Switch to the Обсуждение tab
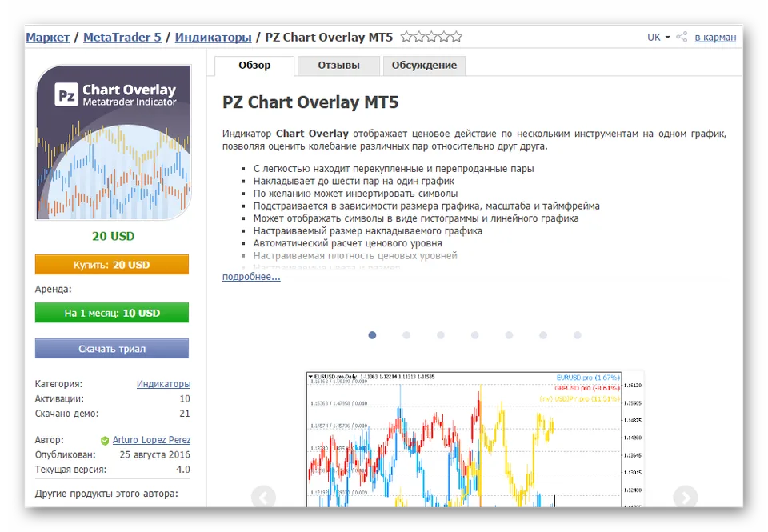The image size is (768, 532). [424, 66]
